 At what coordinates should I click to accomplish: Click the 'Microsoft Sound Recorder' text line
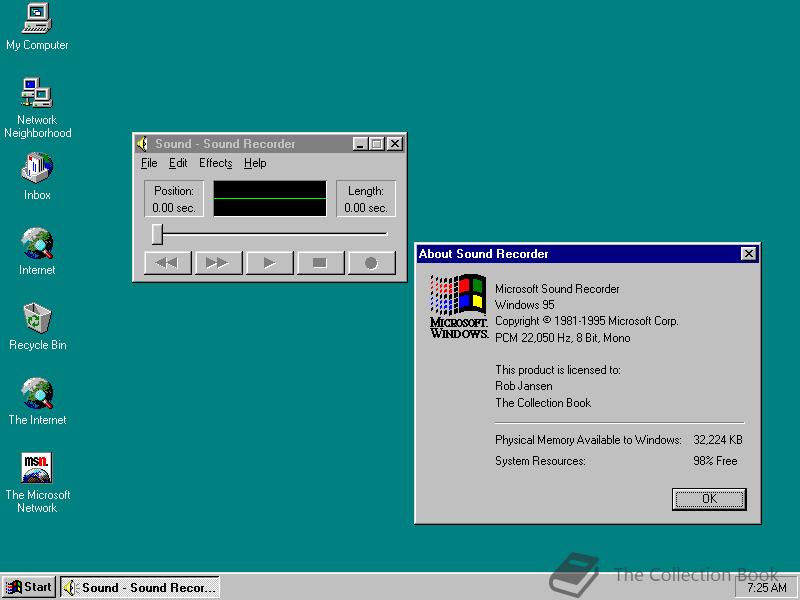[557, 289]
